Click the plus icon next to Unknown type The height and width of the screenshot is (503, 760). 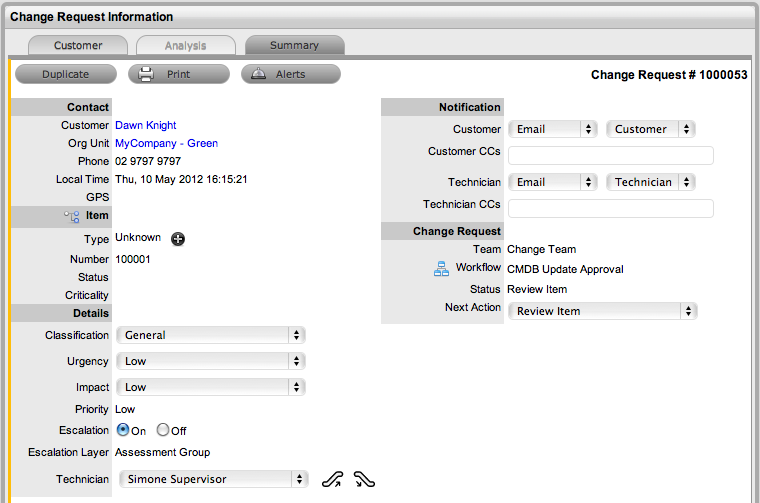click(178, 238)
